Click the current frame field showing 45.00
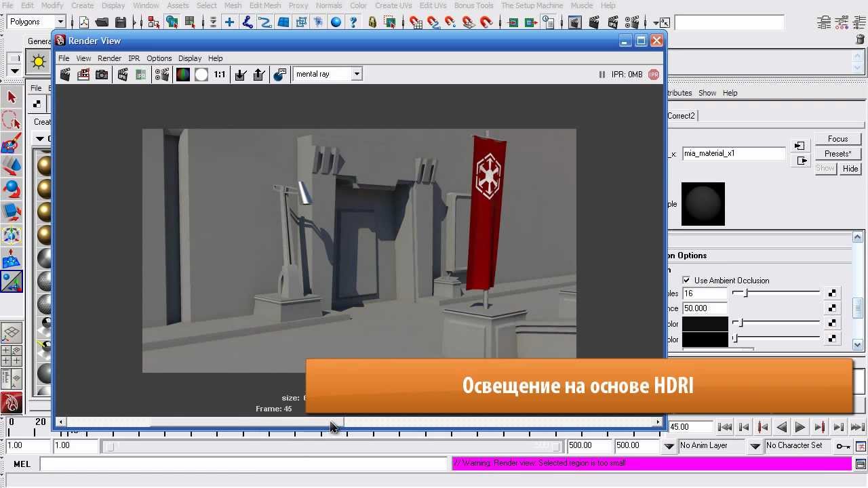Screen dimensions: 868x488 click(x=690, y=427)
